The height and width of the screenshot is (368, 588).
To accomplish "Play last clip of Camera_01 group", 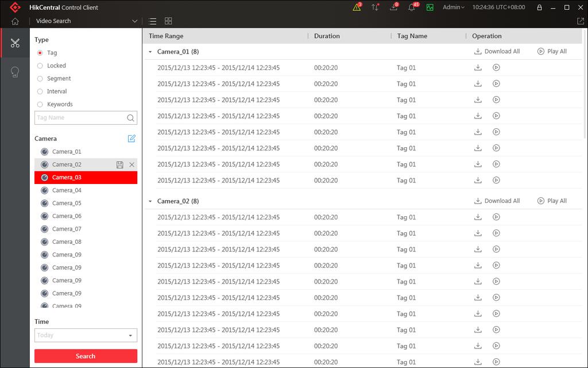I will [x=496, y=180].
